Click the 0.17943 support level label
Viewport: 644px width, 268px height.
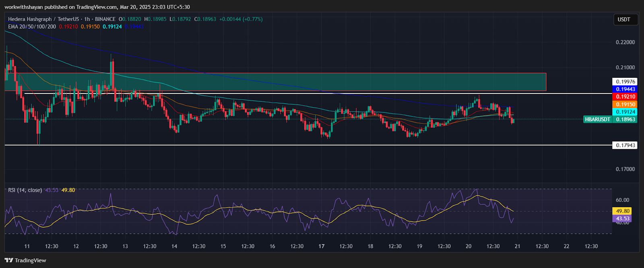pos(625,145)
